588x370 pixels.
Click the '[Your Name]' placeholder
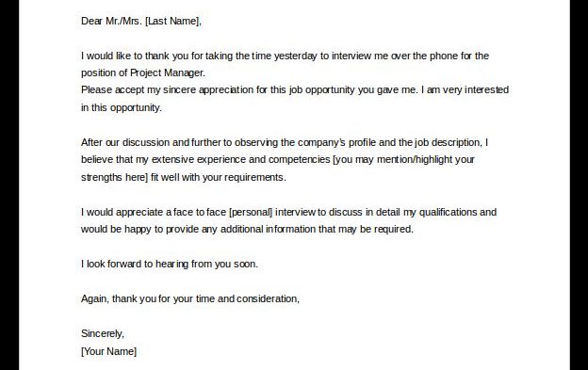point(108,351)
